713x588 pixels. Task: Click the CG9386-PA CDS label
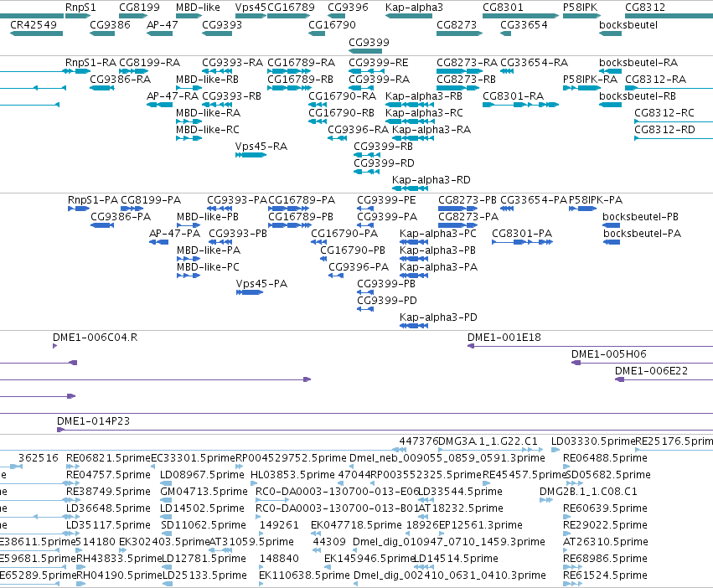click(121, 216)
